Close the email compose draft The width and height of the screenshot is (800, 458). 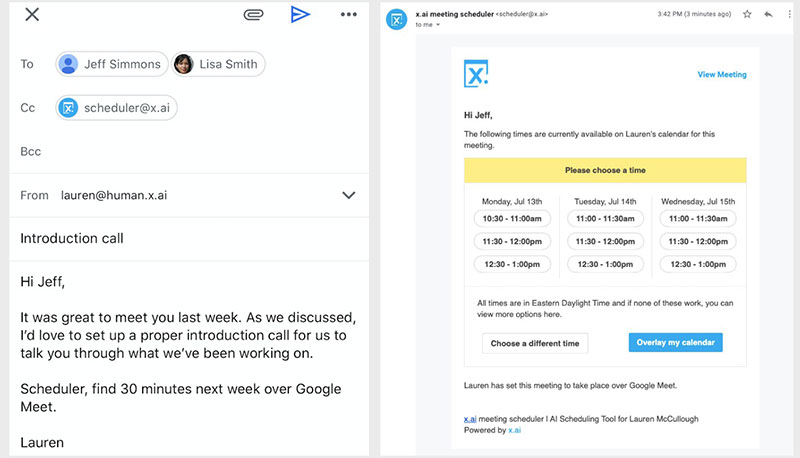click(x=32, y=14)
